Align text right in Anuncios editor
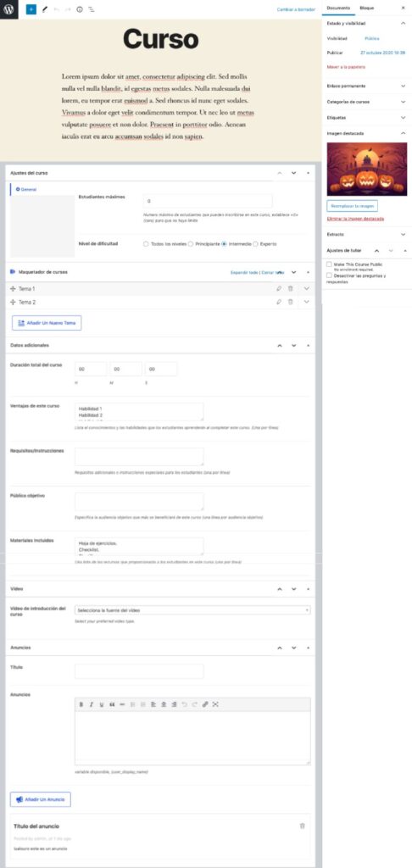412x868 pixels. click(174, 704)
